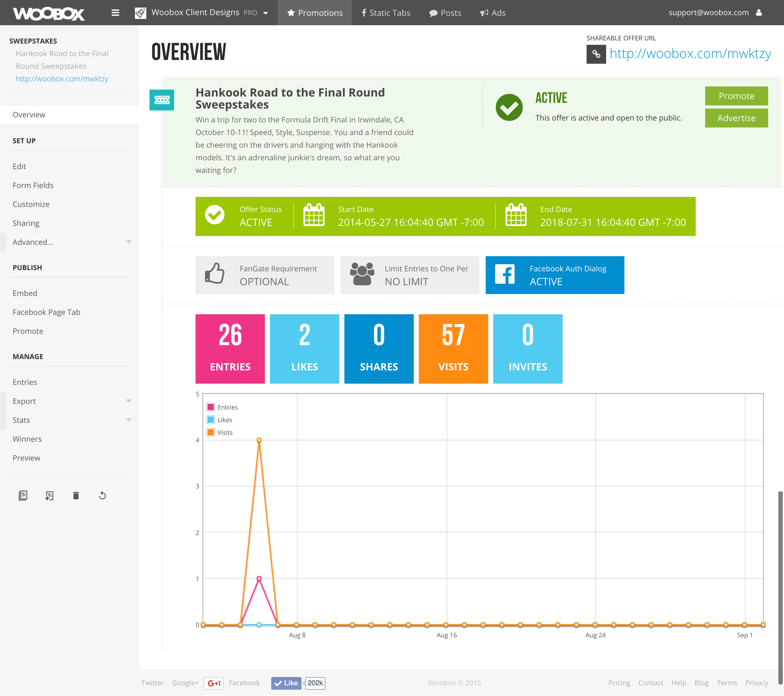Click the support@woobox.com account email

click(708, 13)
